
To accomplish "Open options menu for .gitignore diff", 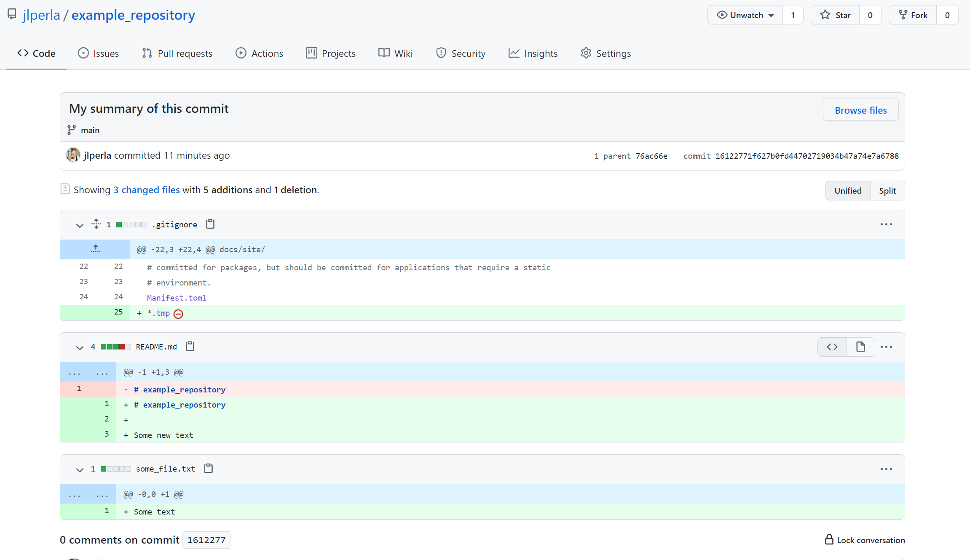I will 886,224.
